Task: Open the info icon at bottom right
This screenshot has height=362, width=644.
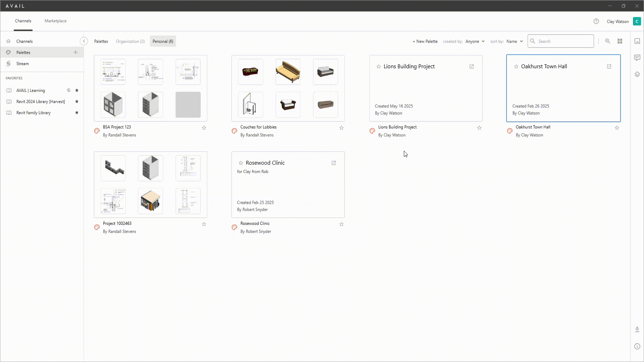Action: [637, 346]
